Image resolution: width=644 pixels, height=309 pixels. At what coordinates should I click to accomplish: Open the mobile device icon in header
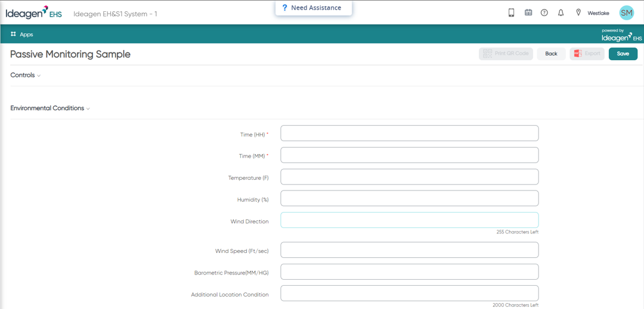point(512,13)
